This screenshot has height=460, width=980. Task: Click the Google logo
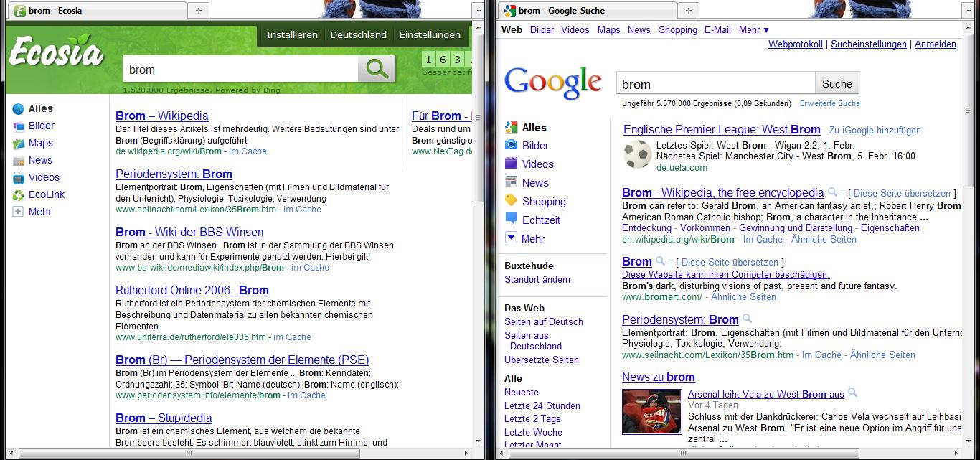[552, 83]
